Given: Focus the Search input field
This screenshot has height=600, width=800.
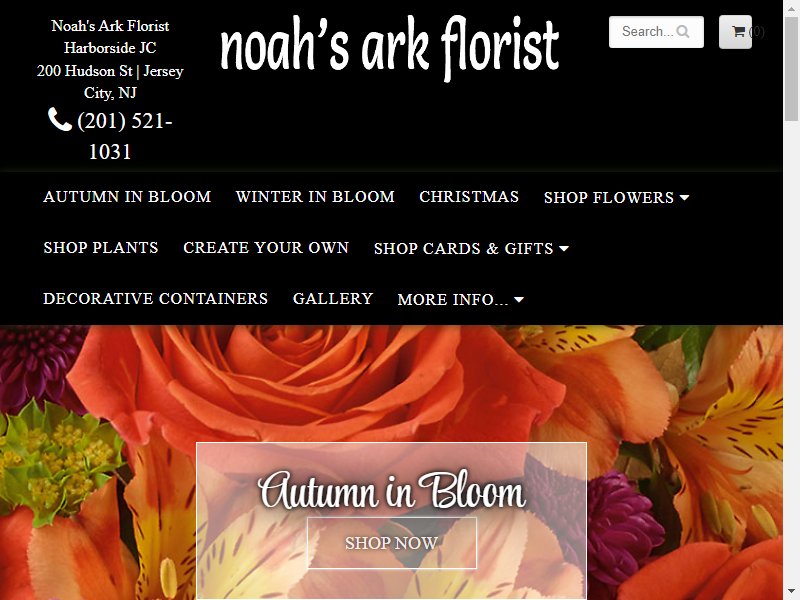Looking at the screenshot, I should pyautogui.click(x=656, y=32).
